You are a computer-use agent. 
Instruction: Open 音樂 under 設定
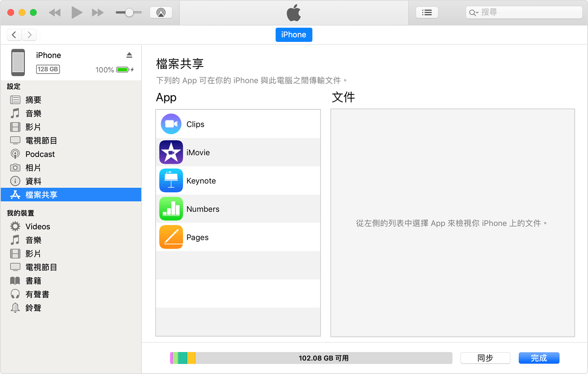pyautogui.click(x=71, y=113)
